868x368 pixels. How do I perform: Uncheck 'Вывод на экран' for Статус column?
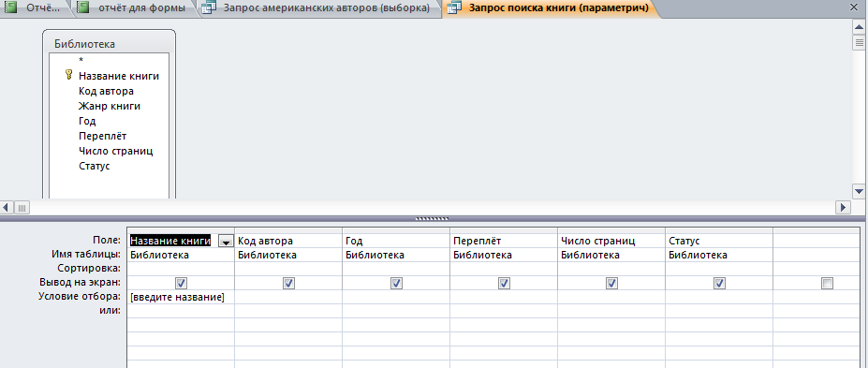[719, 284]
